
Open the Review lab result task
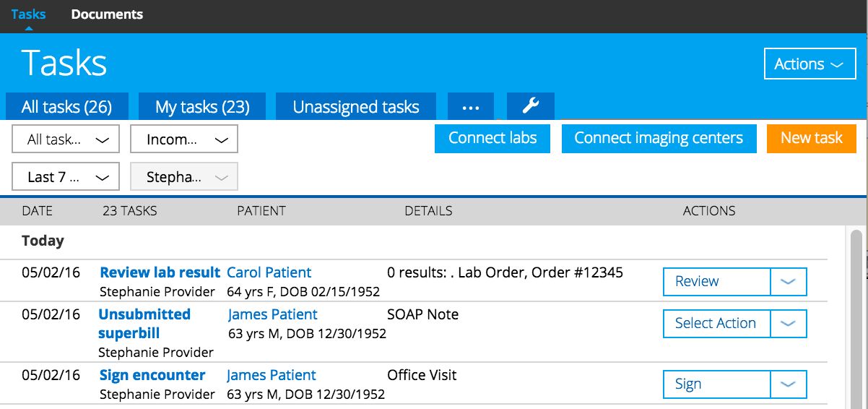pyautogui.click(x=160, y=272)
